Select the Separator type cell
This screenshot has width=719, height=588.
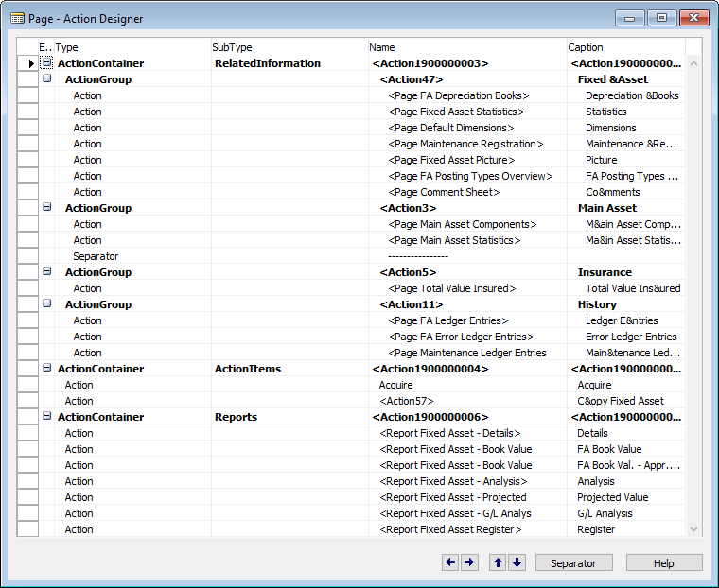132,256
